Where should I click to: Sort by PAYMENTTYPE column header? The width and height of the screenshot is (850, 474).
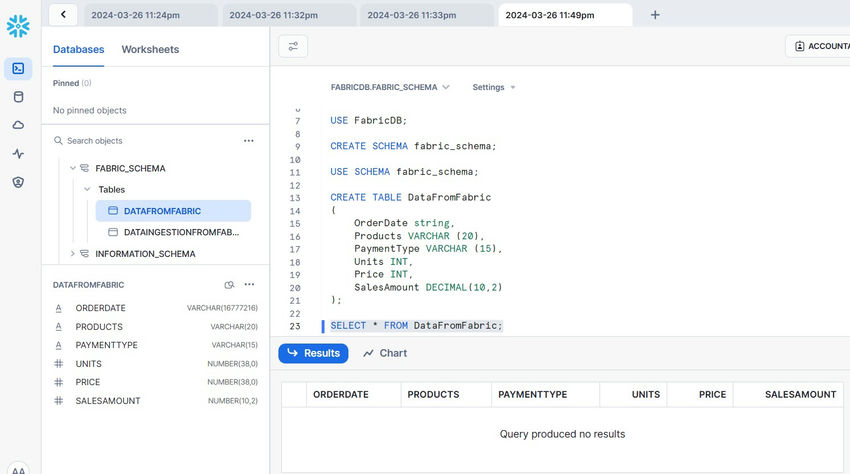click(545, 394)
